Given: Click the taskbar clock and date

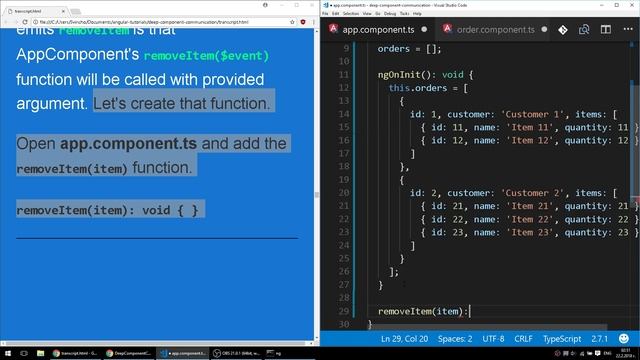Looking at the screenshot, I should click(625, 353).
